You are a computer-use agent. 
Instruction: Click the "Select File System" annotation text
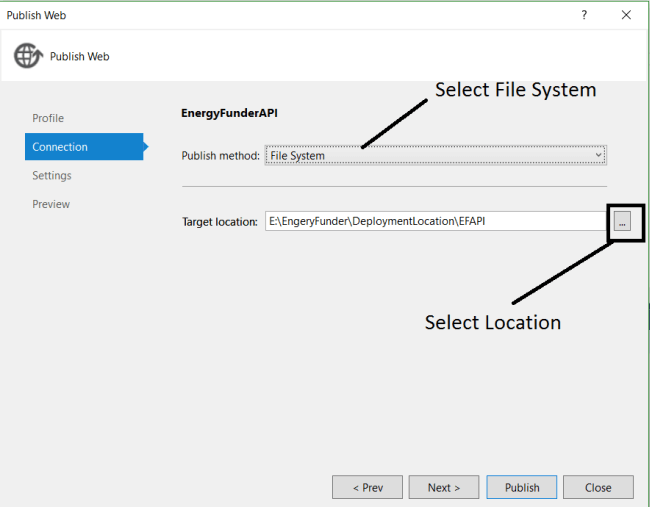pyautogui.click(x=515, y=90)
